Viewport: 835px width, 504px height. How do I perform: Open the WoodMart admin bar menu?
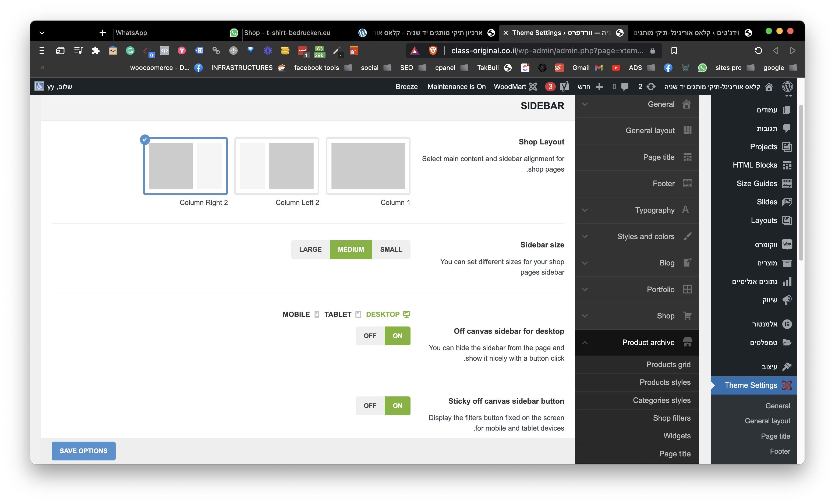click(515, 87)
